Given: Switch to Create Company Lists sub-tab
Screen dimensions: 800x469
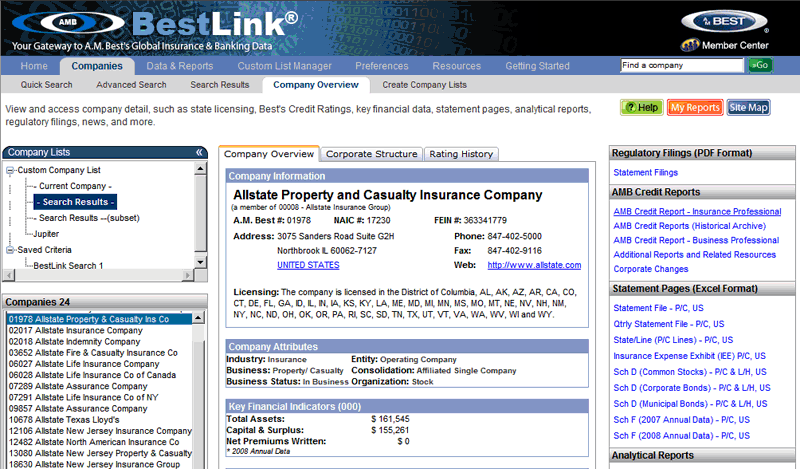Looking at the screenshot, I should (424, 85).
